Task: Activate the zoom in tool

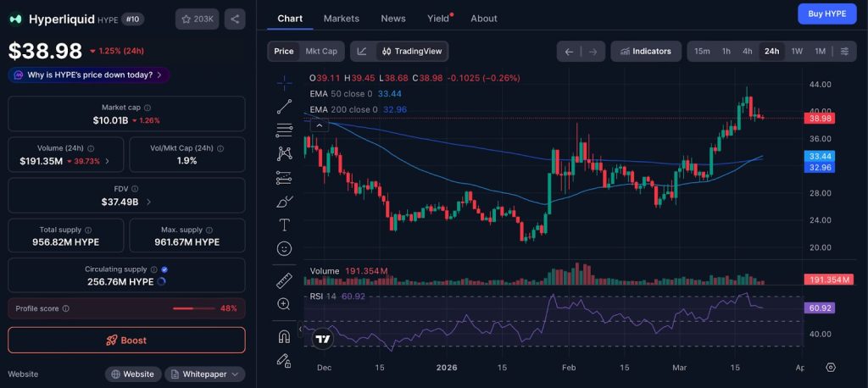Action: (285, 304)
